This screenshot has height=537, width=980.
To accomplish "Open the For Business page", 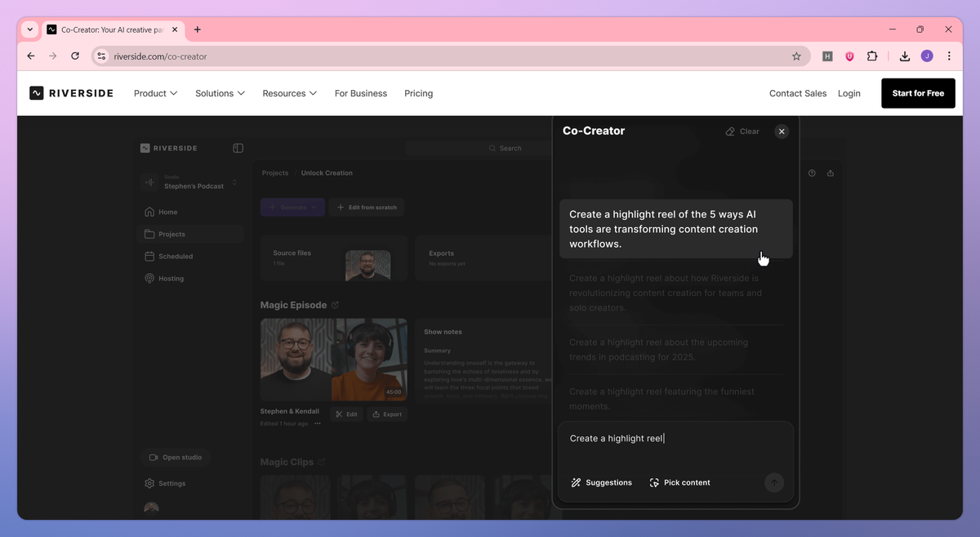I will 361,93.
